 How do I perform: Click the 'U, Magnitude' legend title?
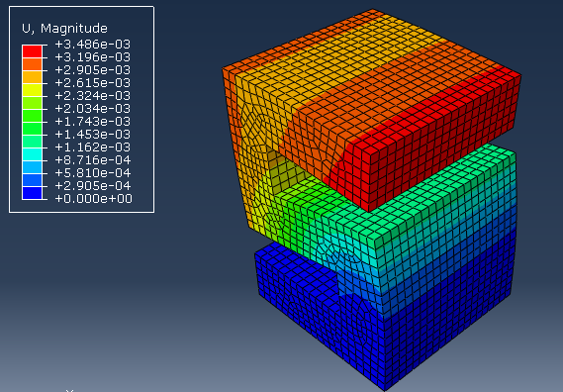(64, 29)
